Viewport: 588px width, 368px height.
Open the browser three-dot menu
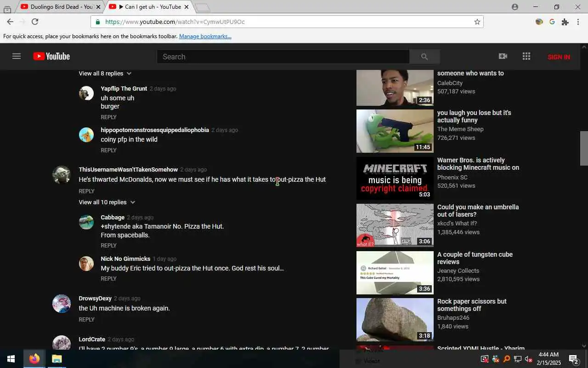578,22
